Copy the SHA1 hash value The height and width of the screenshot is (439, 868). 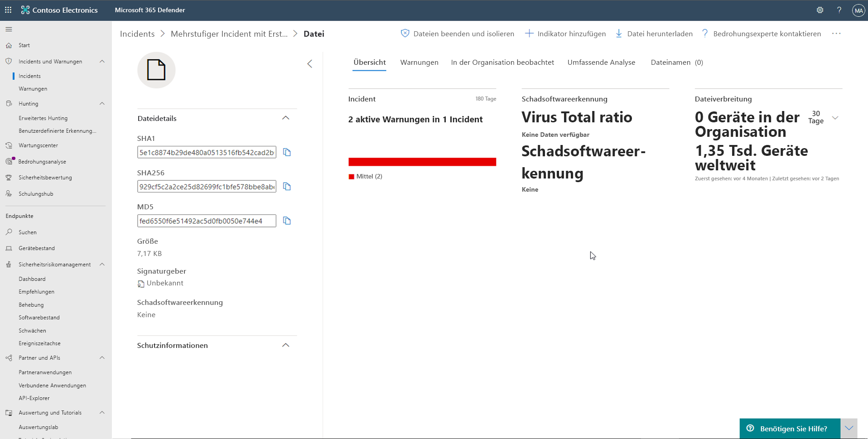click(x=287, y=152)
